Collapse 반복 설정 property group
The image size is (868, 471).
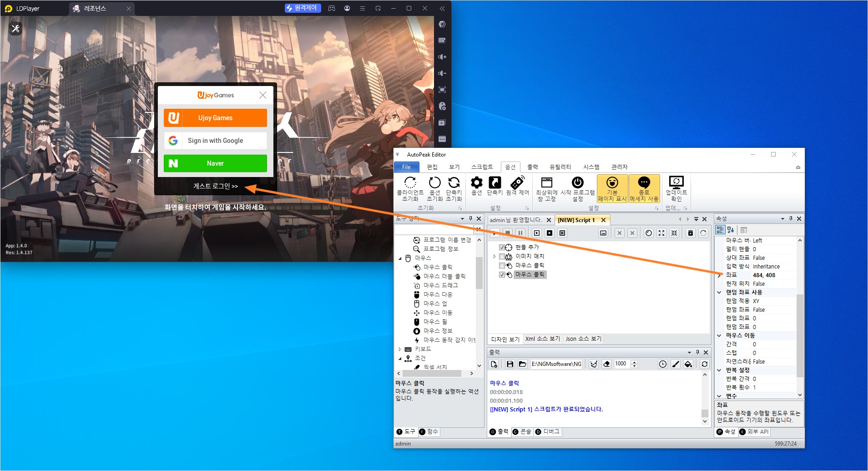pos(719,370)
